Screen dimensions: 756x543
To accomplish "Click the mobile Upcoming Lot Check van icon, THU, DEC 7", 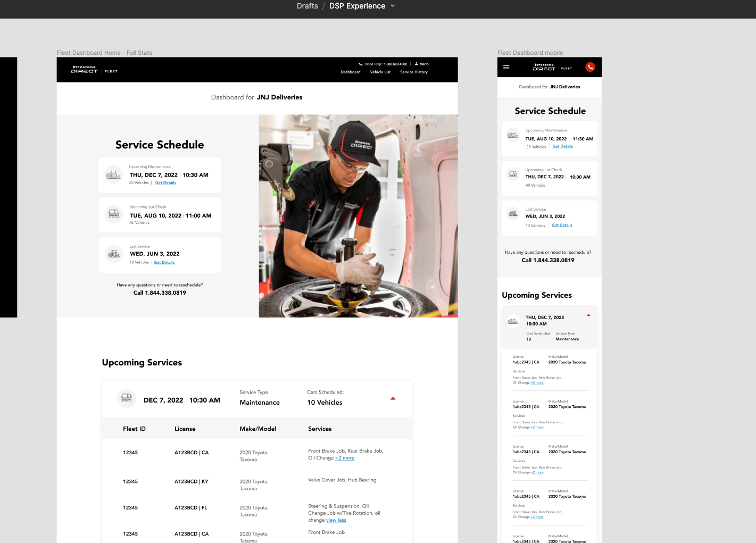I will (513, 174).
